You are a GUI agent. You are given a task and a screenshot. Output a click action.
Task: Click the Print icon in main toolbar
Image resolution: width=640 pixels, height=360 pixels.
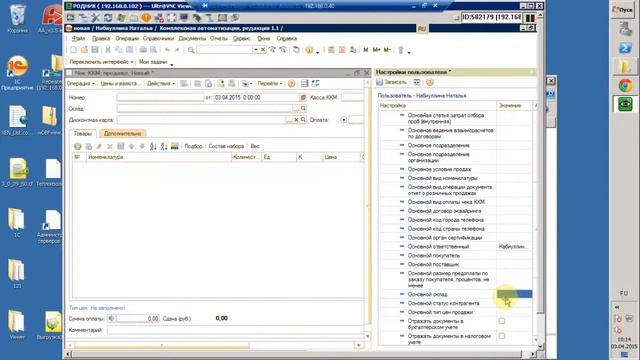[x=143, y=50]
